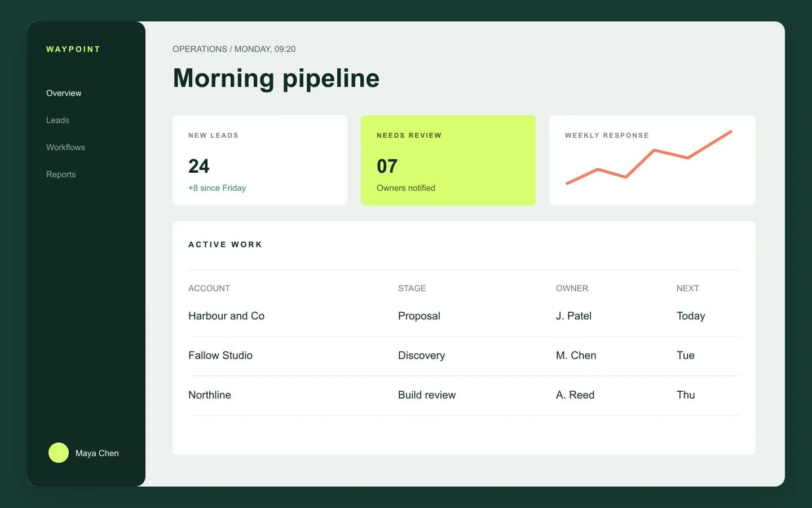Open the Workflows section
Screen dimensions: 812x508
coord(65,147)
